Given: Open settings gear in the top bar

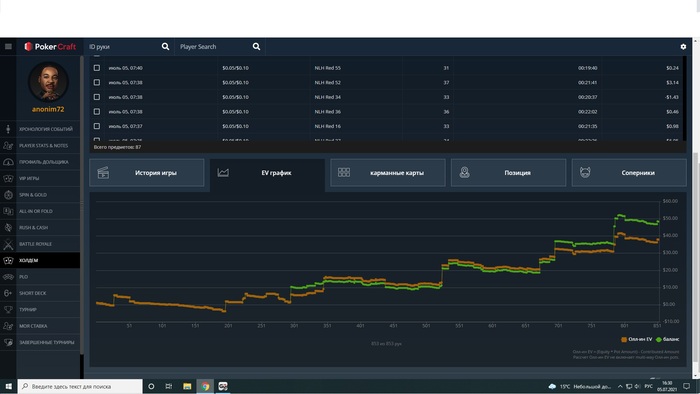Looking at the screenshot, I should click(683, 46).
